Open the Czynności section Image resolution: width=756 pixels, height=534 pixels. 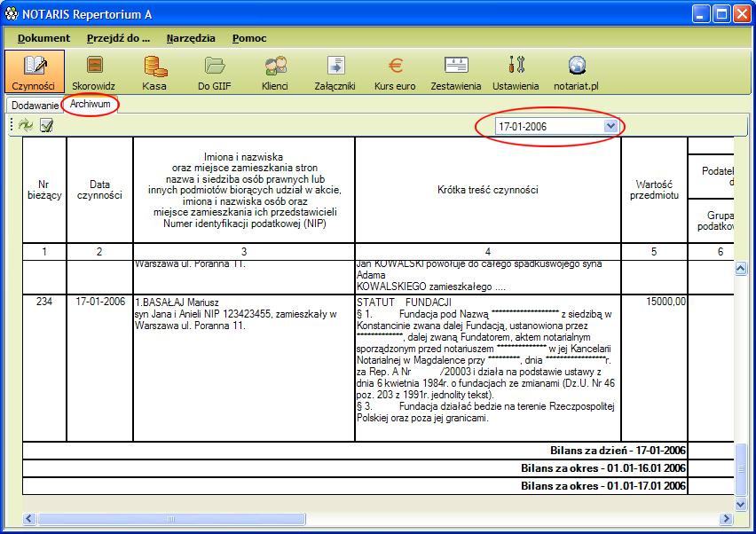(35, 71)
